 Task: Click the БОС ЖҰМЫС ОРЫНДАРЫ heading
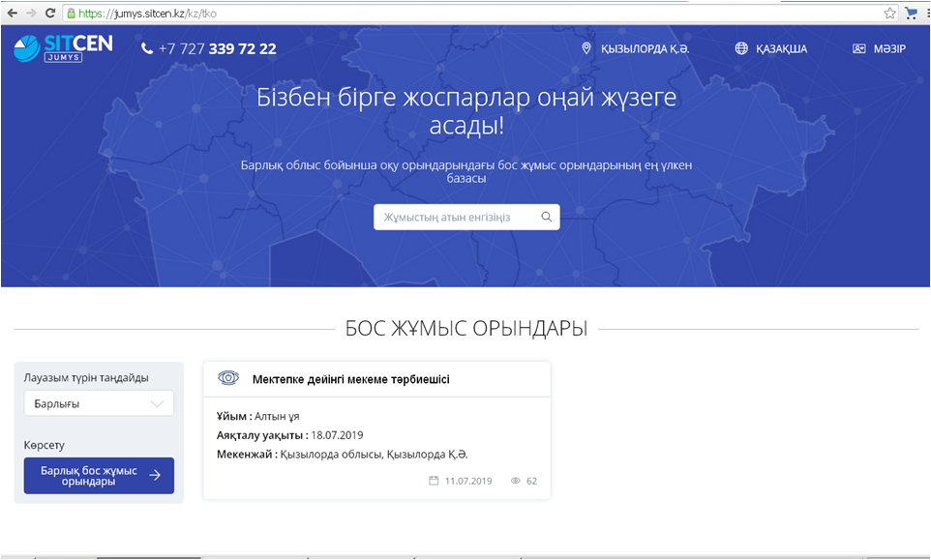466,329
